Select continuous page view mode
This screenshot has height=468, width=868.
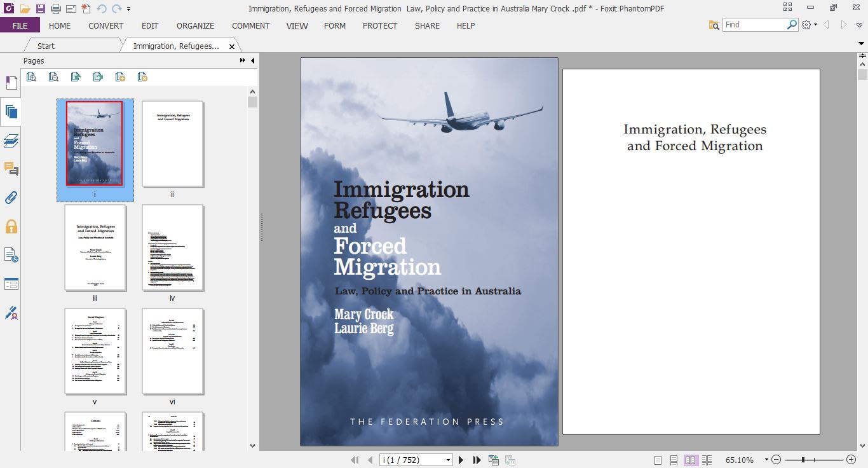(x=674, y=460)
